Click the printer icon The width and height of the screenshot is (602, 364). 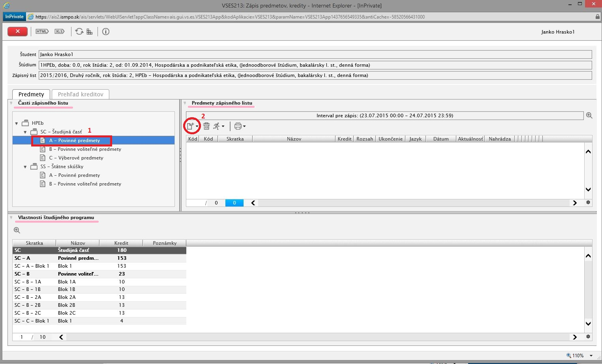(238, 126)
